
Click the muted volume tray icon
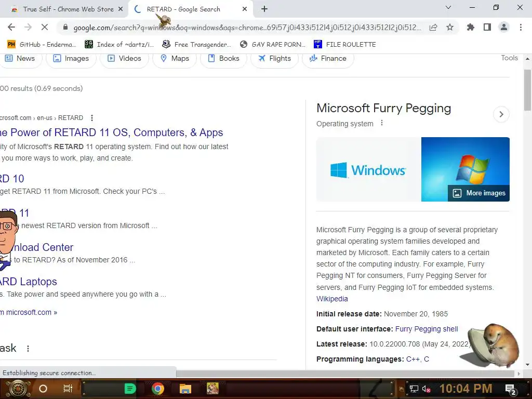426,389
